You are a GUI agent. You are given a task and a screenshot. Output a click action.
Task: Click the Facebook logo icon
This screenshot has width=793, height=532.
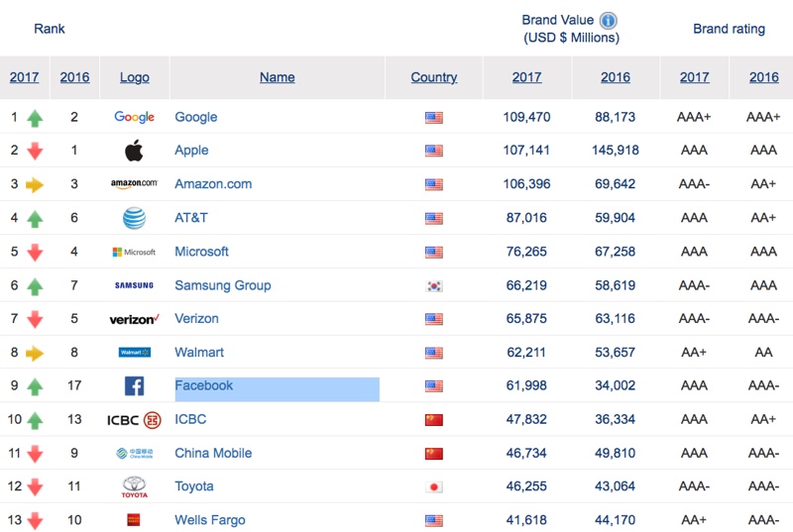(134, 386)
